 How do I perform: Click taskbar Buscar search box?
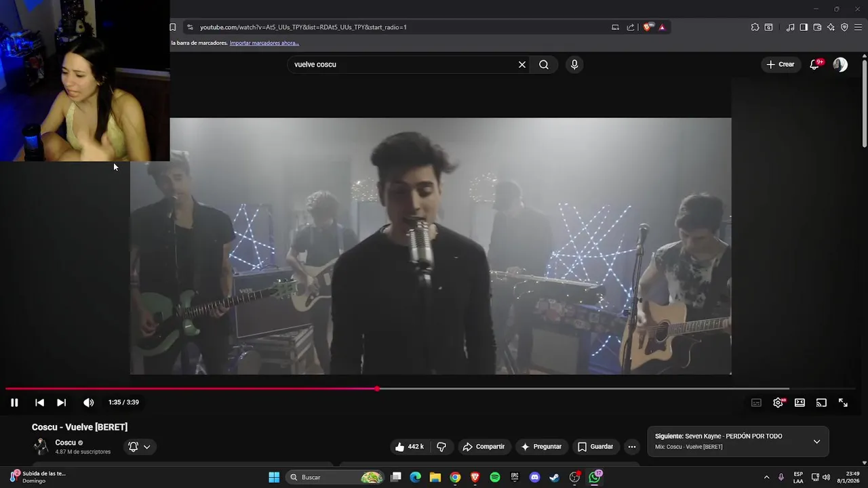point(335,477)
